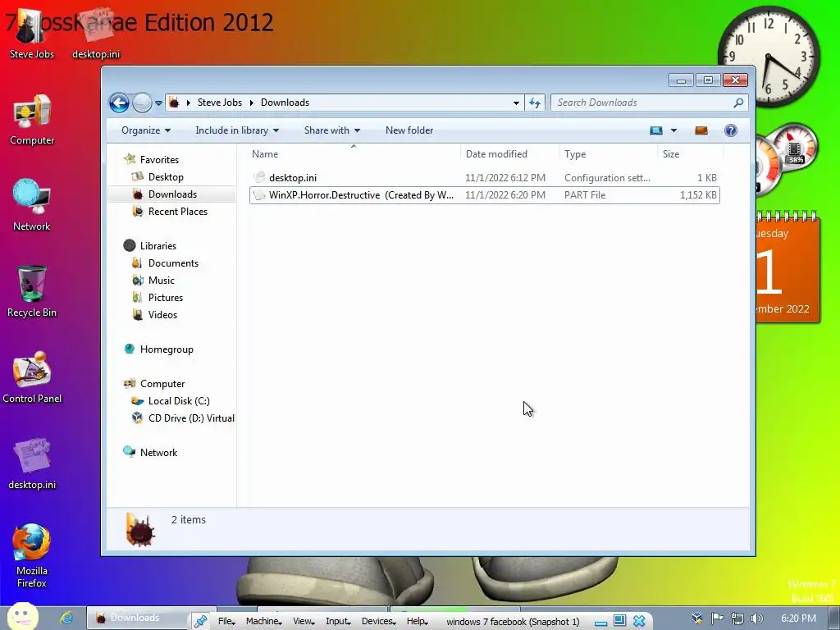Click the desktop.ini icon beside Steve Jobs

click(96, 34)
